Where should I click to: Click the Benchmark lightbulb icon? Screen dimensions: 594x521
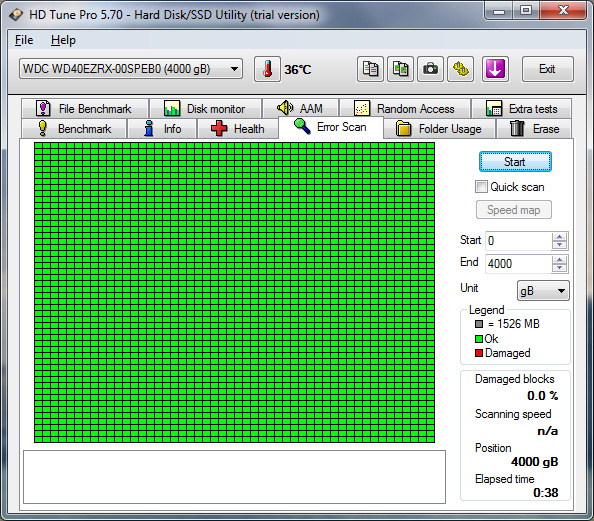pos(43,128)
